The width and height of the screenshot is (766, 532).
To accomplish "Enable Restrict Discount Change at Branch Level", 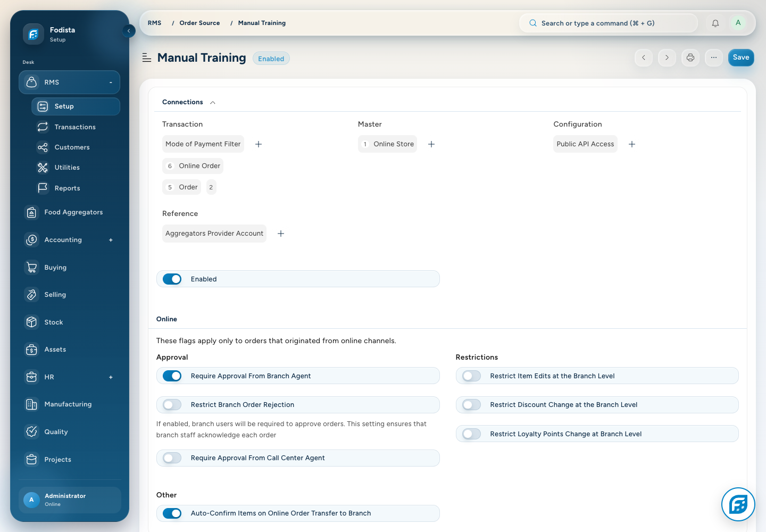I will tap(471, 405).
